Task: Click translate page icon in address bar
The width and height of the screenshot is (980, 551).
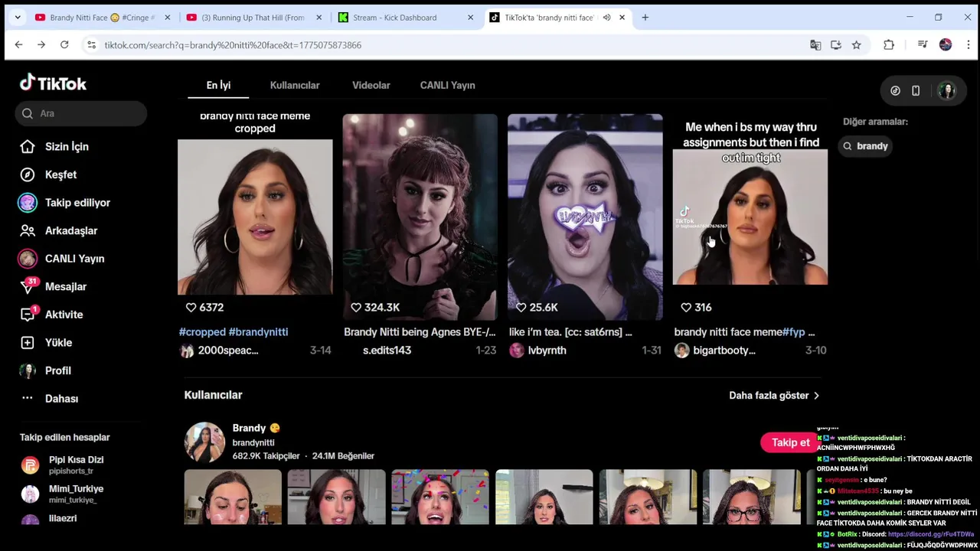Action: pyautogui.click(x=815, y=45)
